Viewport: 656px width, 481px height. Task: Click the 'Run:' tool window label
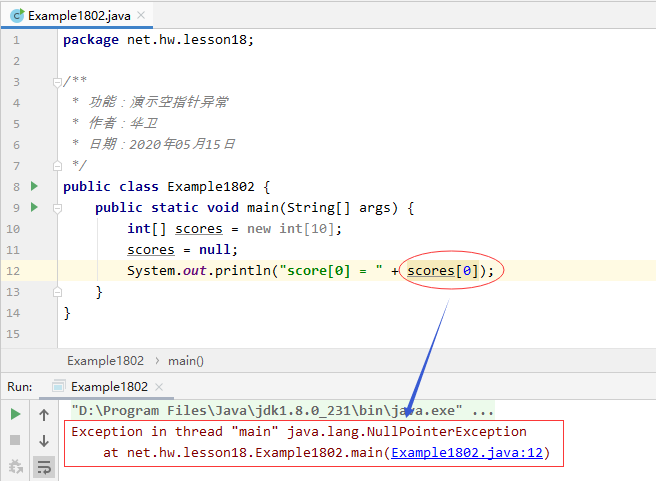(20, 386)
